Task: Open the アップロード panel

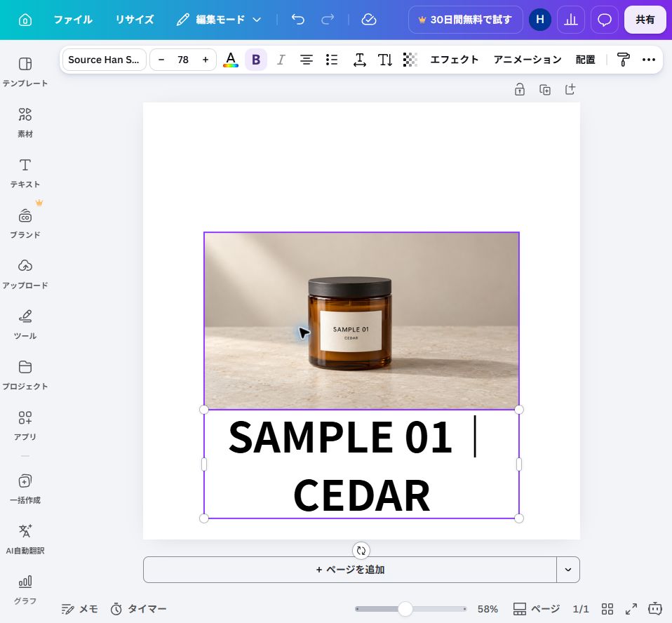Action: 25,274
